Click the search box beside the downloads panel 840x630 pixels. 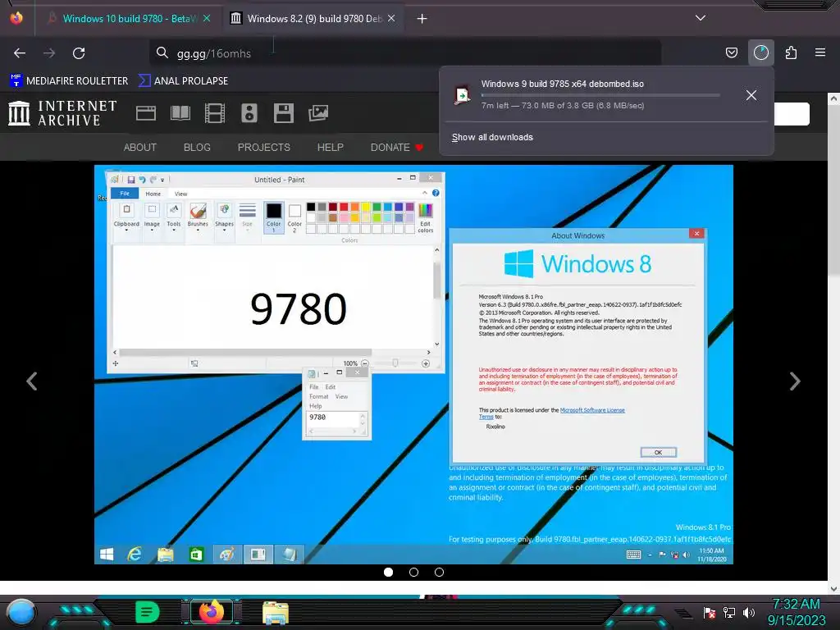pyautogui.click(x=792, y=113)
